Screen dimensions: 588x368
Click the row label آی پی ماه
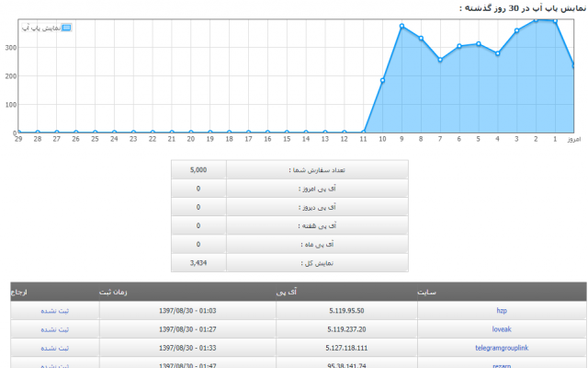317,245
